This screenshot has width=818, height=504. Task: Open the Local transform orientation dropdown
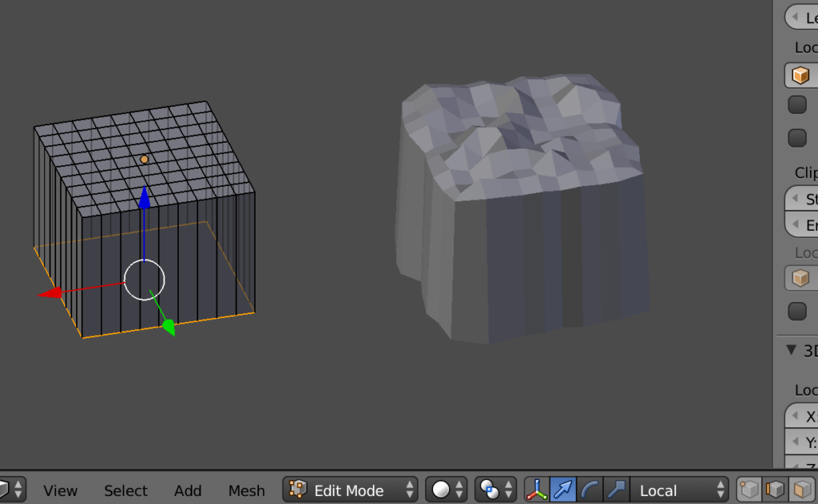pyautogui.click(x=679, y=490)
